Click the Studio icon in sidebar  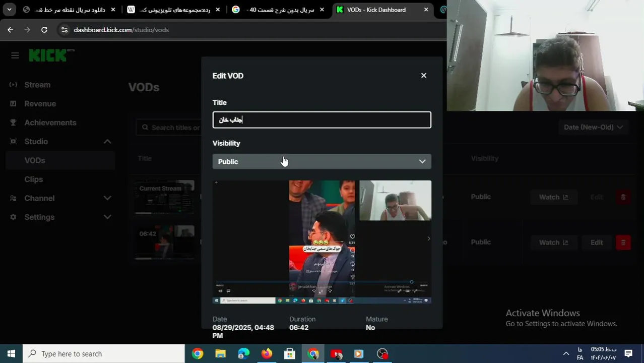pyautogui.click(x=13, y=142)
